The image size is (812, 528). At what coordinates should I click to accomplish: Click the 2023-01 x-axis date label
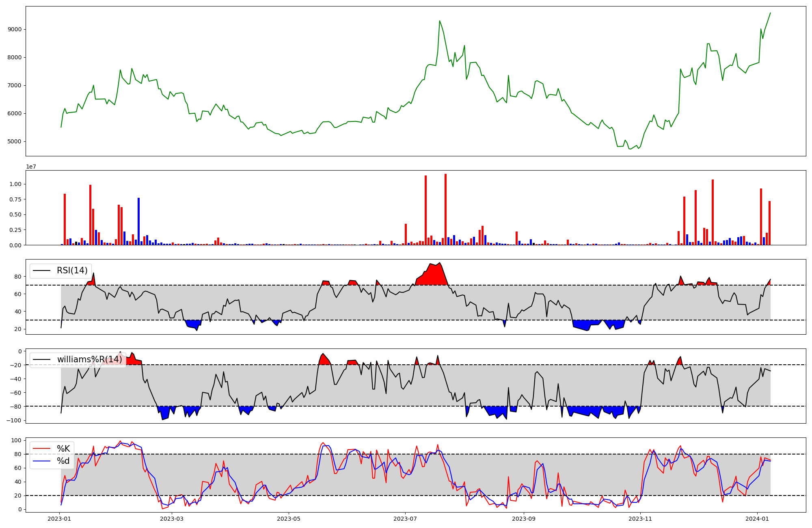tap(60, 519)
